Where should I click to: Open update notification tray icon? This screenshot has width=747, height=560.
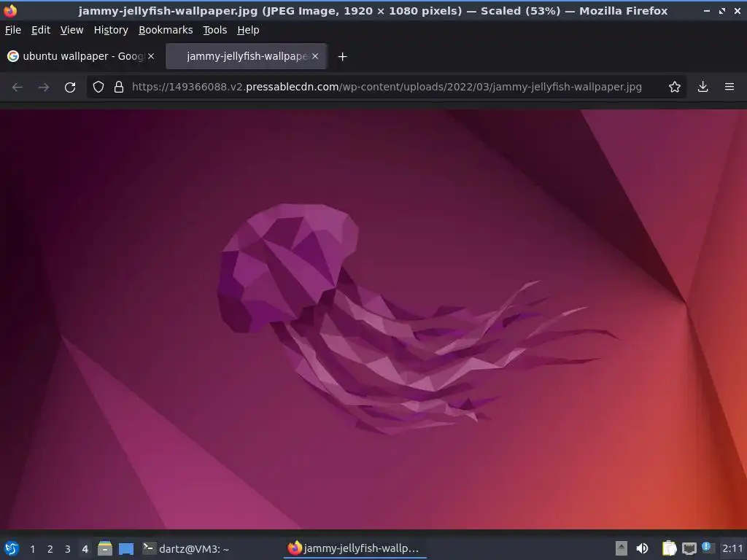click(708, 548)
